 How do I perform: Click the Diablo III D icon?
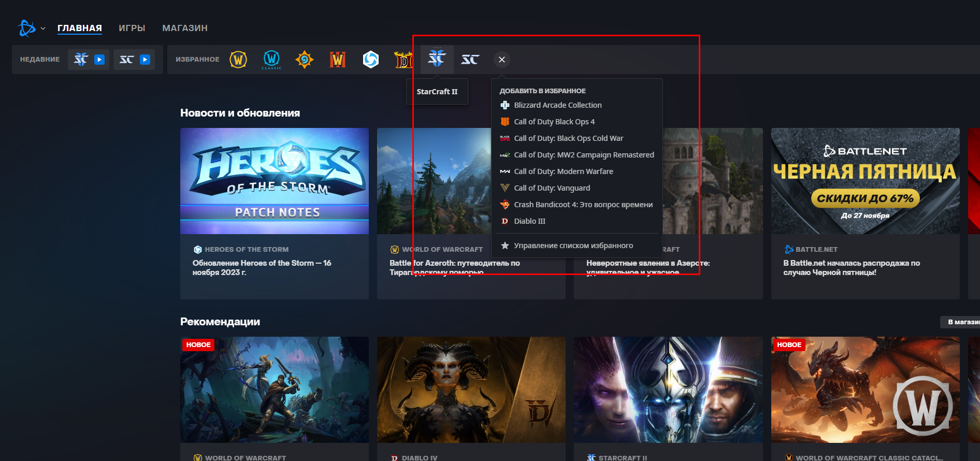click(x=505, y=221)
